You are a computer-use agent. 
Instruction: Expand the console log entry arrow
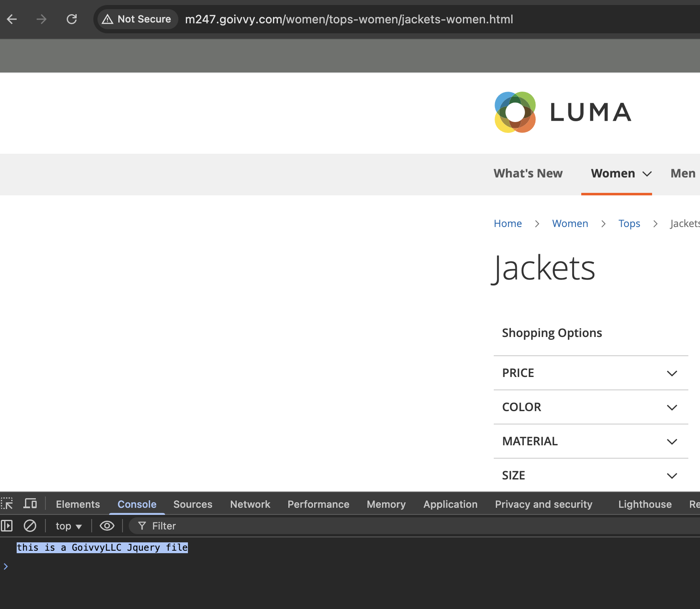pos(6,566)
